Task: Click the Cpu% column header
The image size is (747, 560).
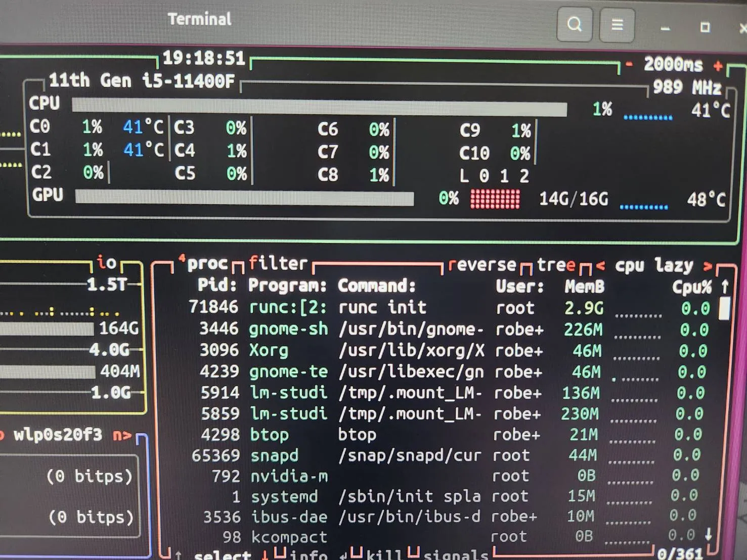Action: [691, 287]
